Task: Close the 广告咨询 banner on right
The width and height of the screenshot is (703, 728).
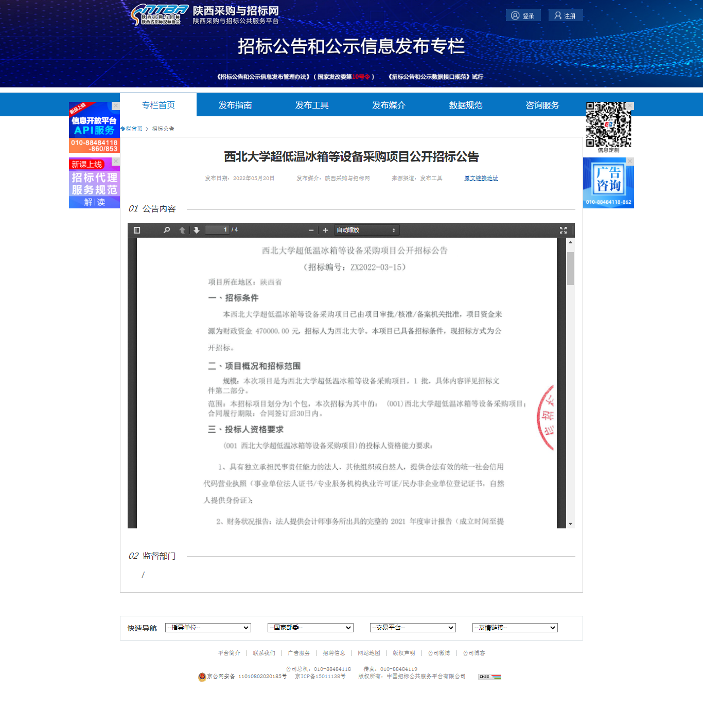Action: coord(630,161)
